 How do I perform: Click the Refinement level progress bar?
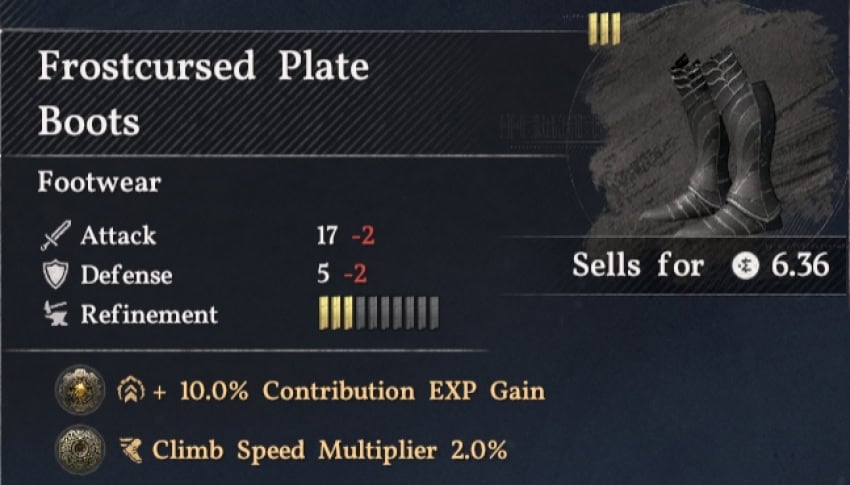(x=378, y=314)
